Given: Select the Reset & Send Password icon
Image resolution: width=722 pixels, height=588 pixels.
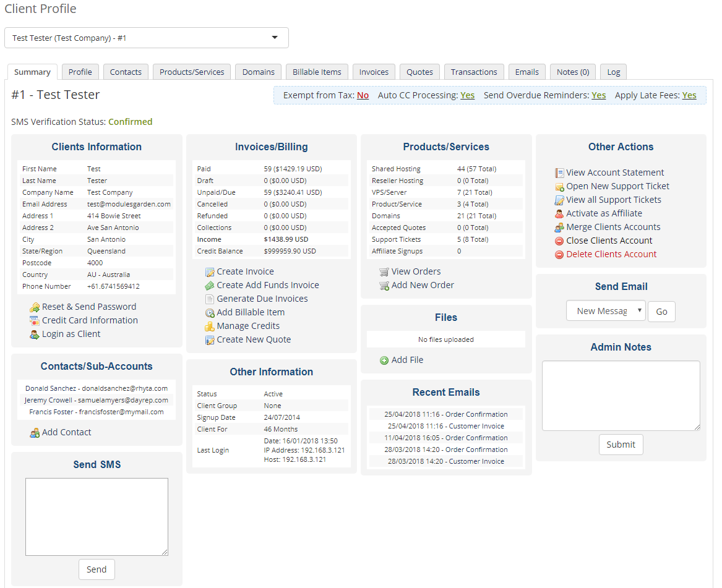Looking at the screenshot, I should point(35,307).
